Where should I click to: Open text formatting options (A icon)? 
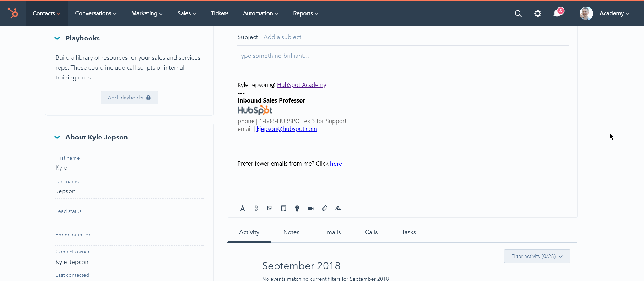click(243, 208)
